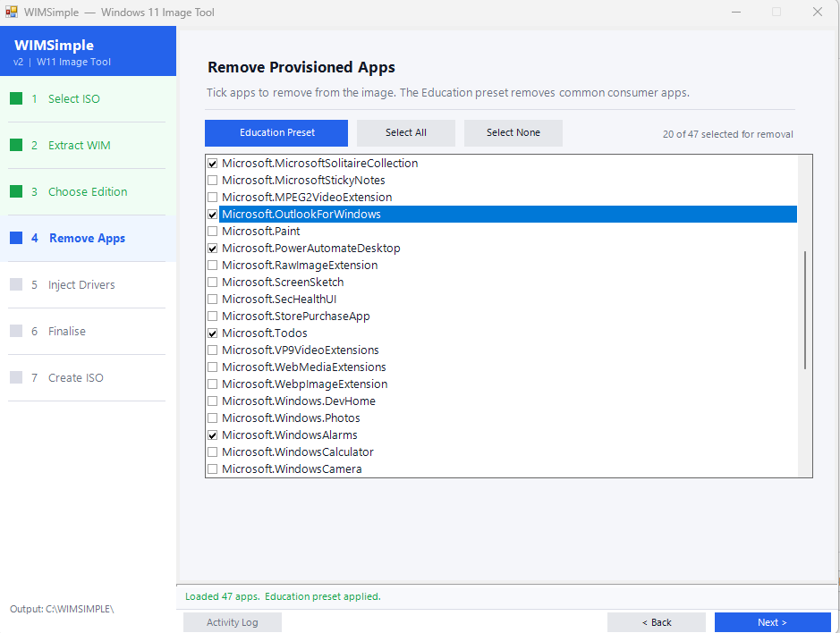Click the green square icon beside Select ISO

(16, 99)
